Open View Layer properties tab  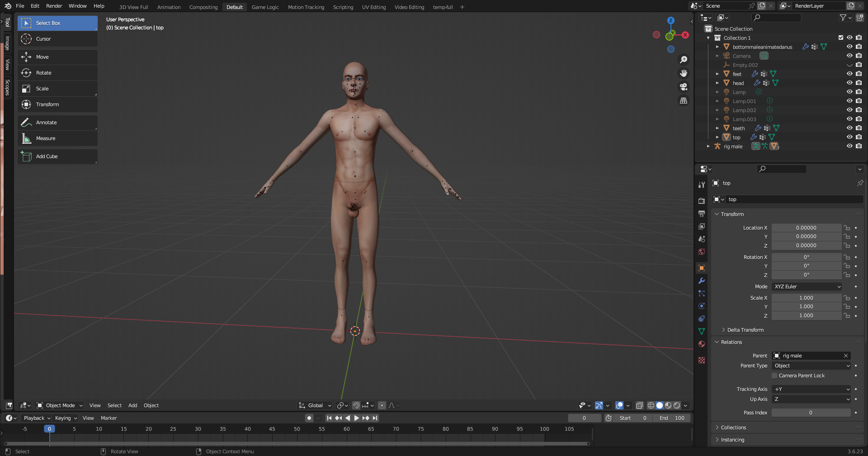[702, 226]
